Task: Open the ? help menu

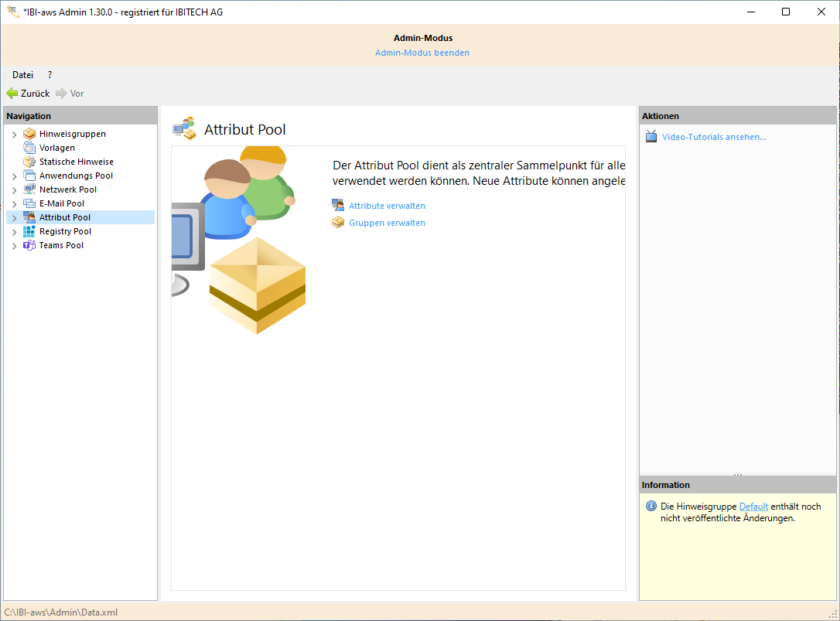Action: 50,75
